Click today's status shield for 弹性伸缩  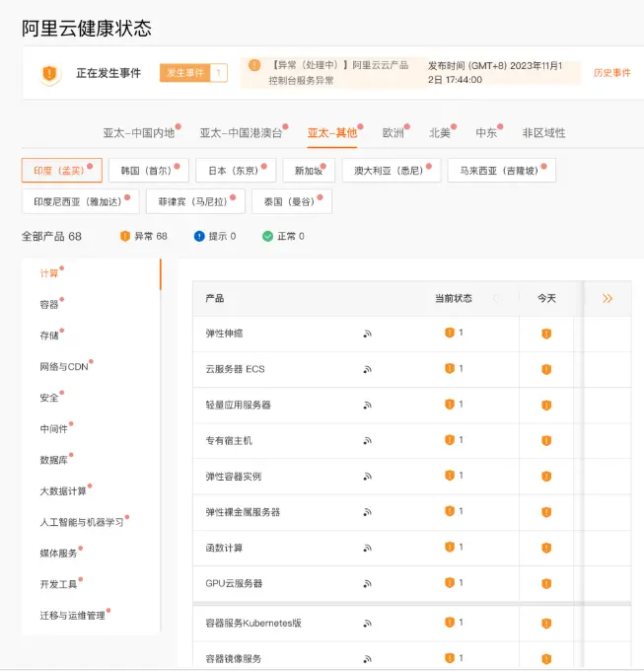pos(546,334)
